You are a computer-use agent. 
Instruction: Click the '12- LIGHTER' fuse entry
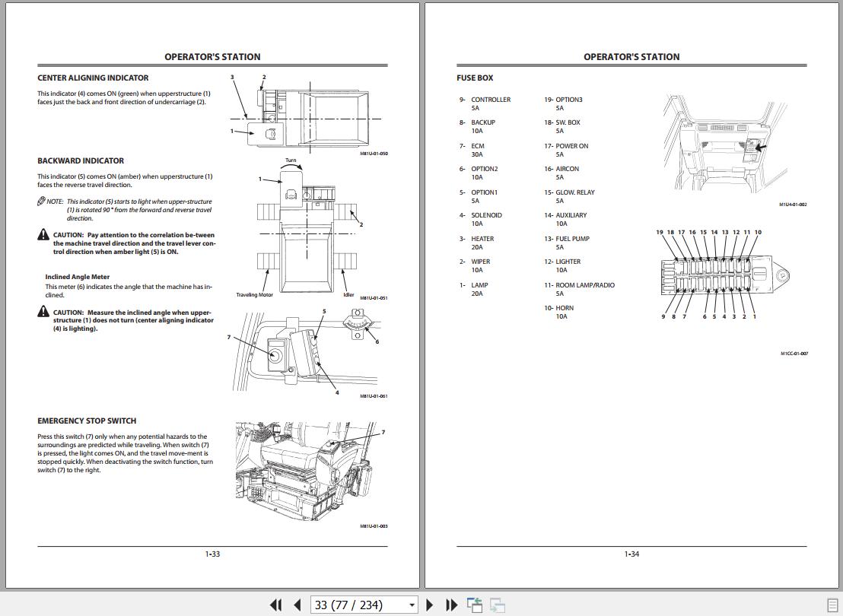point(562,265)
